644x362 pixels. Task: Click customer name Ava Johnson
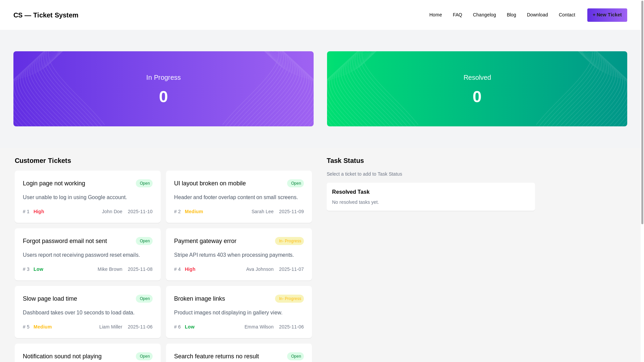[260, 269]
